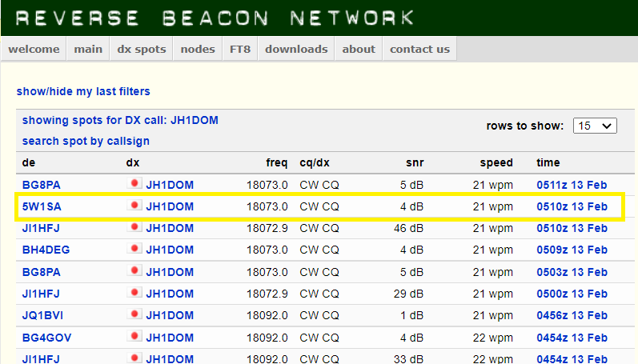
Task: Click JH1DOM dx call in JQ1BVI row
Action: click(x=170, y=315)
